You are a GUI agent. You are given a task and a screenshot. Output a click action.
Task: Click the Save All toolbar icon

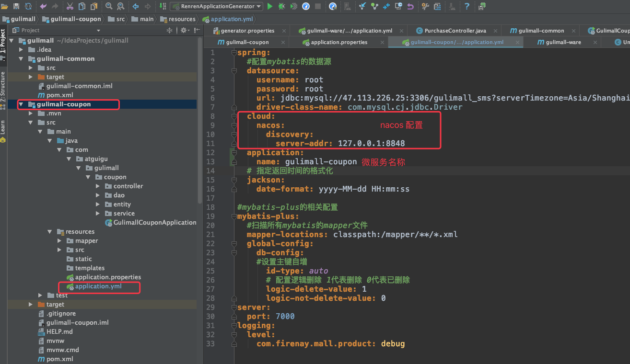click(16, 6)
